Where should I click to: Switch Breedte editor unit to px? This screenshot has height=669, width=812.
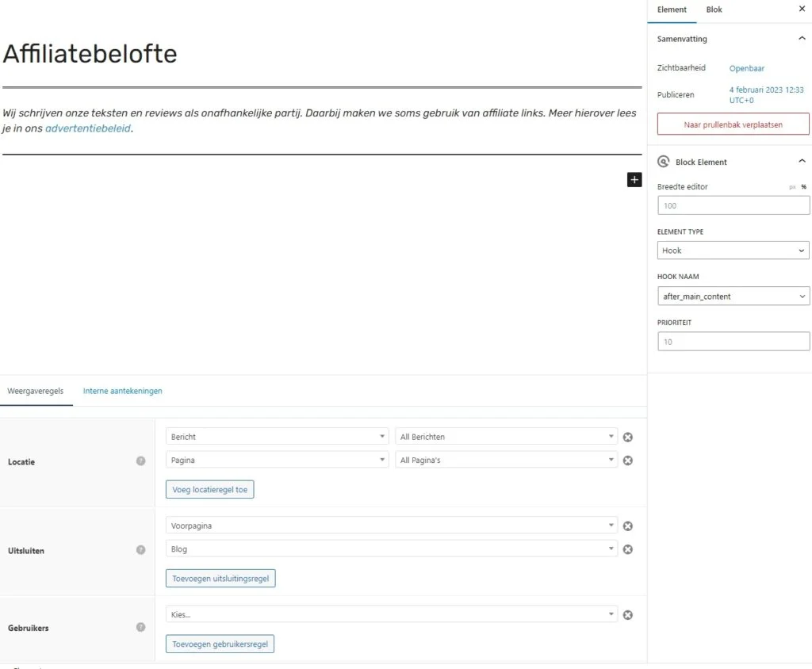pyautogui.click(x=791, y=187)
